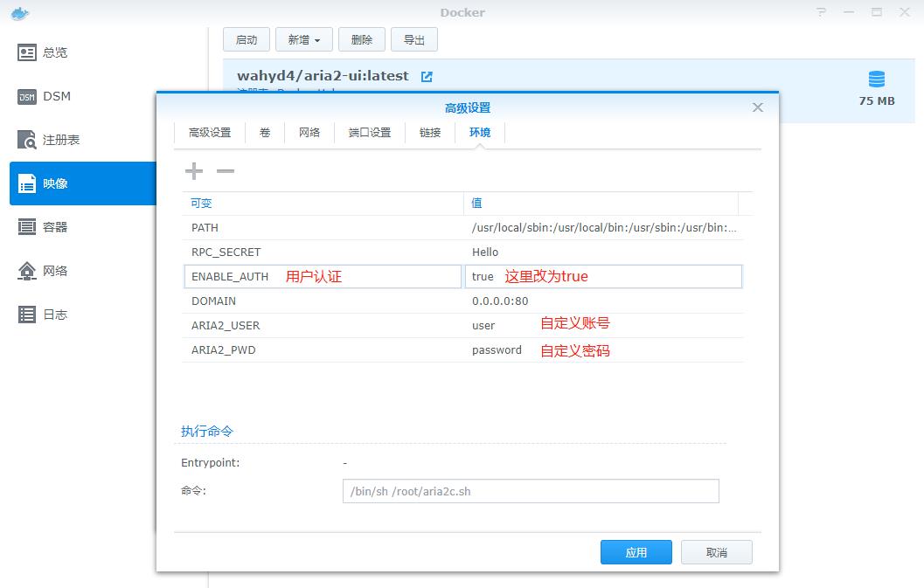
Task: Edit ENABLE_AUTH variable name field
Action: (x=323, y=276)
